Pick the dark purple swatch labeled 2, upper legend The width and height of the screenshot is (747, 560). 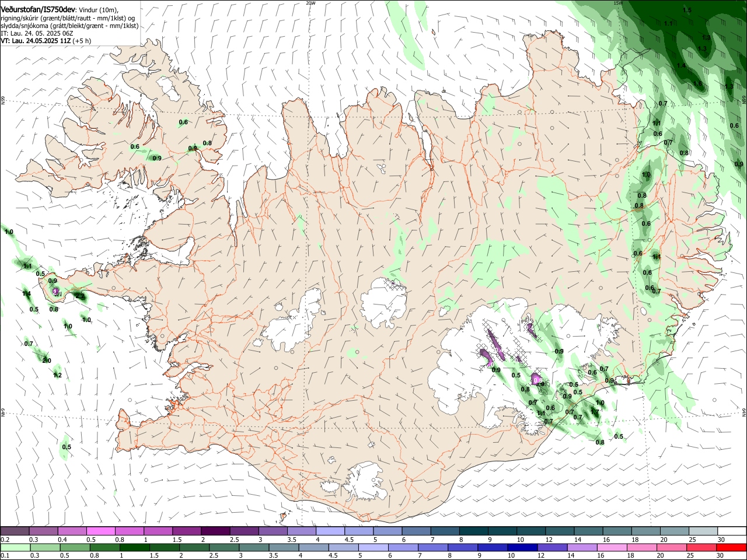coord(215,531)
